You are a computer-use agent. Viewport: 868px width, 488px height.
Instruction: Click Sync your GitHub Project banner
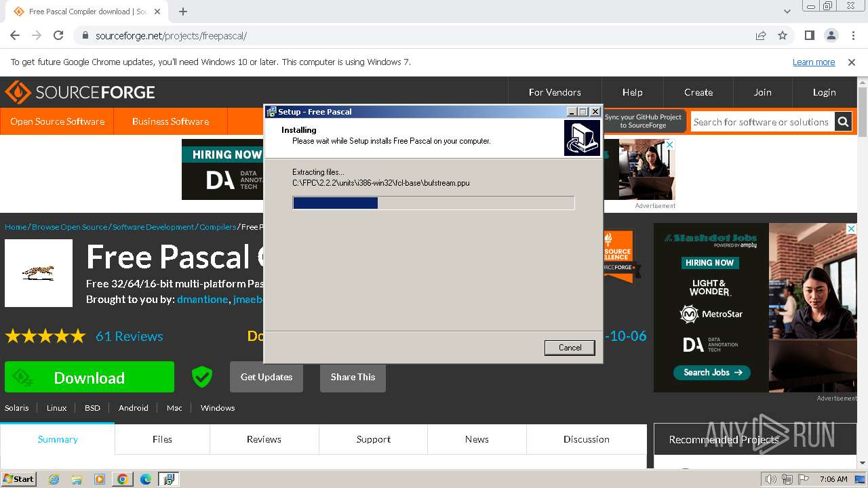click(x=644, y=121)
